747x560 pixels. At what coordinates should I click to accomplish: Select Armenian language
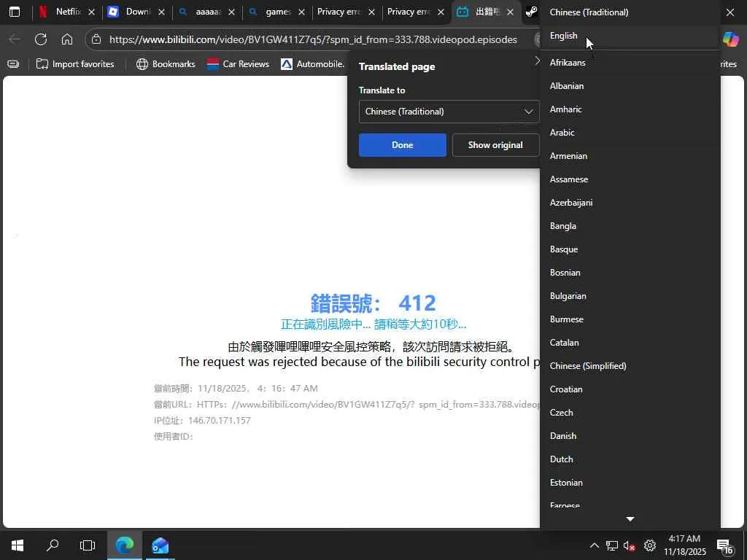pos(630,156)
